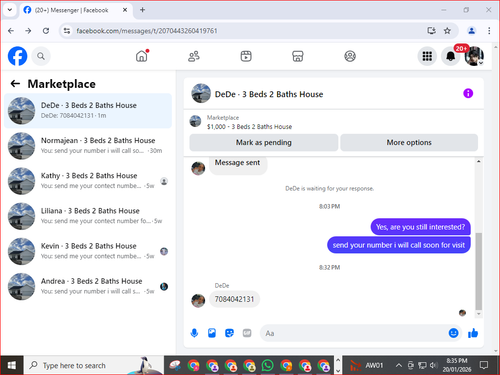Viewport: 500px width, 375px height.
Task: Bookmark this page with star icon
Action: [x=447, y=31]
